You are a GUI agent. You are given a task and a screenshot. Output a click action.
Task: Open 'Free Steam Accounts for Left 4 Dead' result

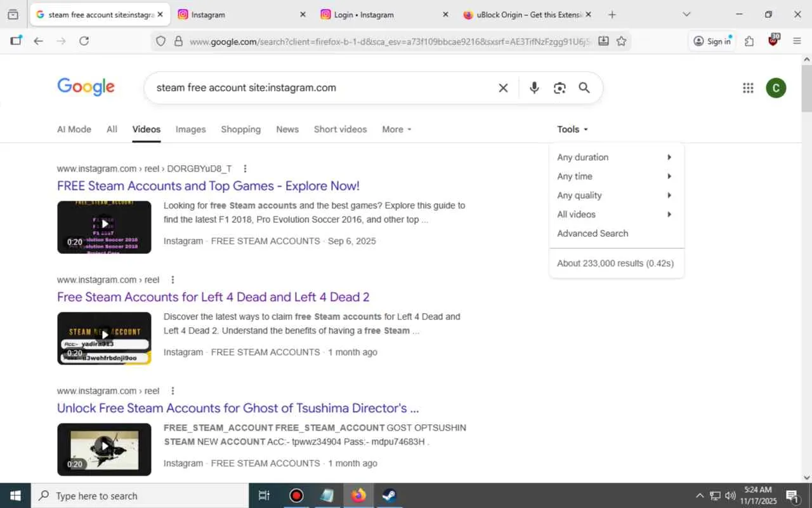[213, 297]
